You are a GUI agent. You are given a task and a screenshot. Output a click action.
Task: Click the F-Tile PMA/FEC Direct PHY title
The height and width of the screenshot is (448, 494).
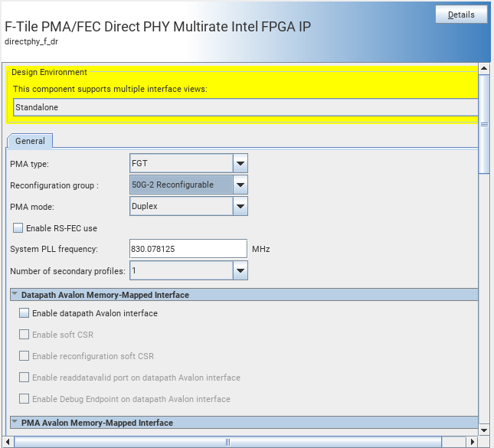coord(158,27)
